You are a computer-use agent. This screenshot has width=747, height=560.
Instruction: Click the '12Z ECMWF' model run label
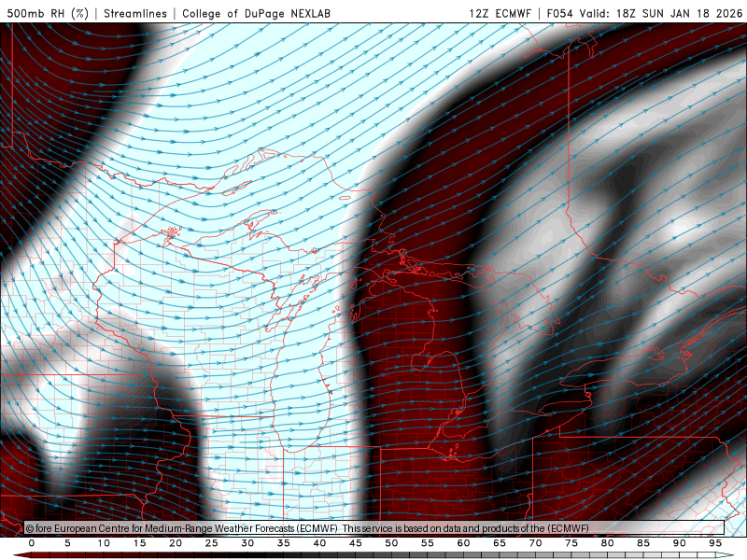pyautogui.click(x=500, y=13)
